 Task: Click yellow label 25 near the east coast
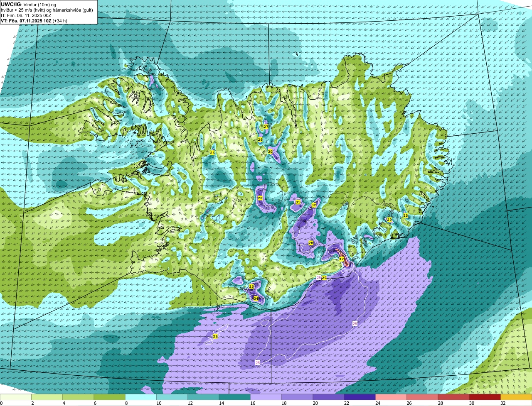(406, 215)
